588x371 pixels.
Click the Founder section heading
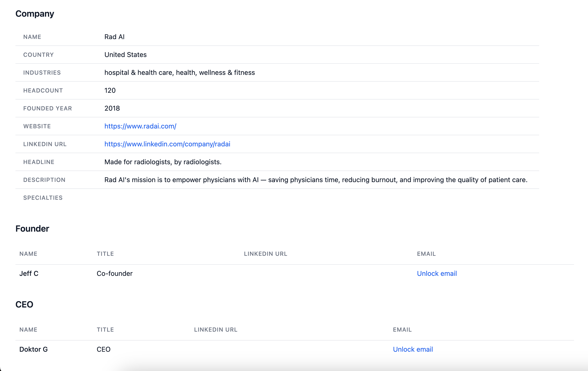[32, 228]
